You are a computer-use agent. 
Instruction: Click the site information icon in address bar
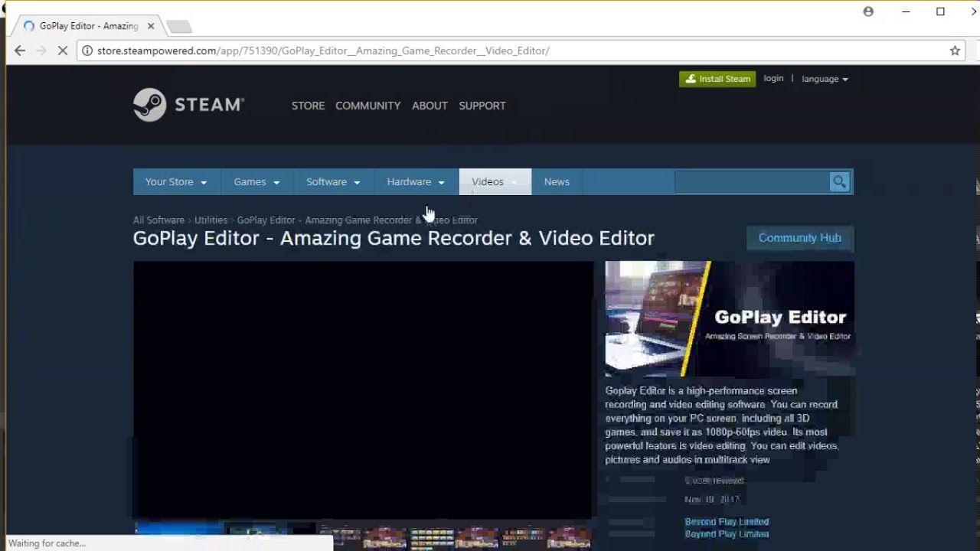[87, 51]
